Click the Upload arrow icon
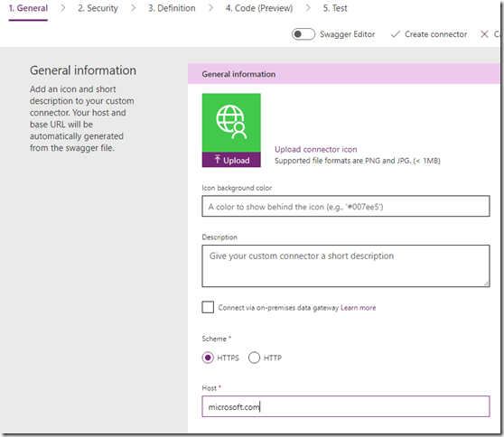 [x=218, y=160]
